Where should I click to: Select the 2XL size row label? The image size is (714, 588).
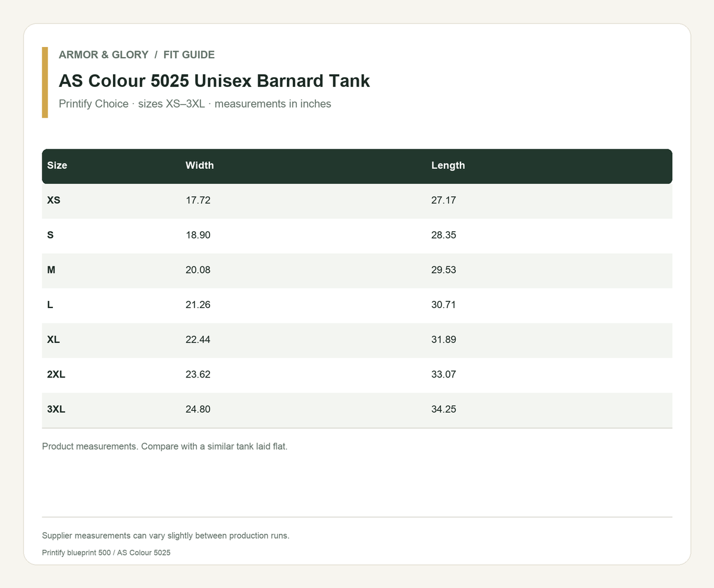point(56,375)
